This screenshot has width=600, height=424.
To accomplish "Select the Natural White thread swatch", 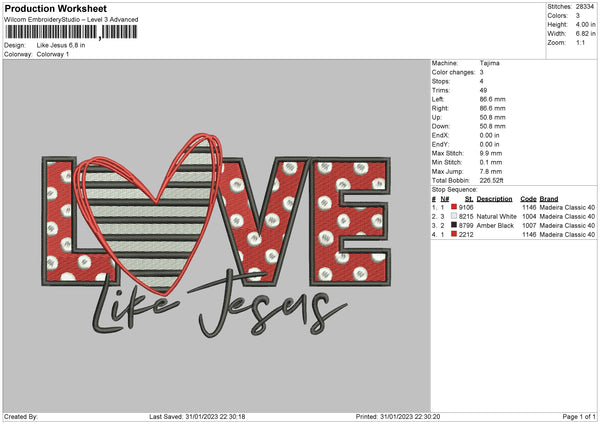I will pos(454,216).
